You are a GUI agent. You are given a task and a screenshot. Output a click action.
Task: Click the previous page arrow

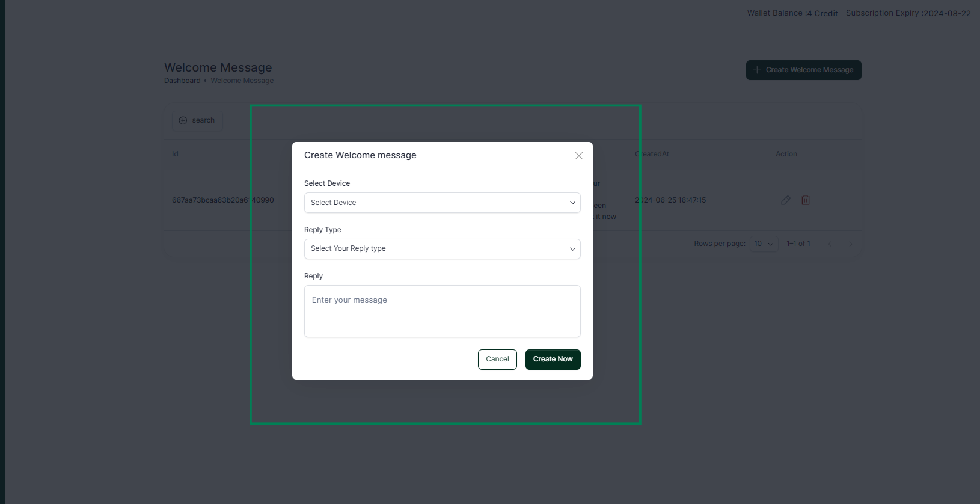pyautogui.click(x=830, y=244)
